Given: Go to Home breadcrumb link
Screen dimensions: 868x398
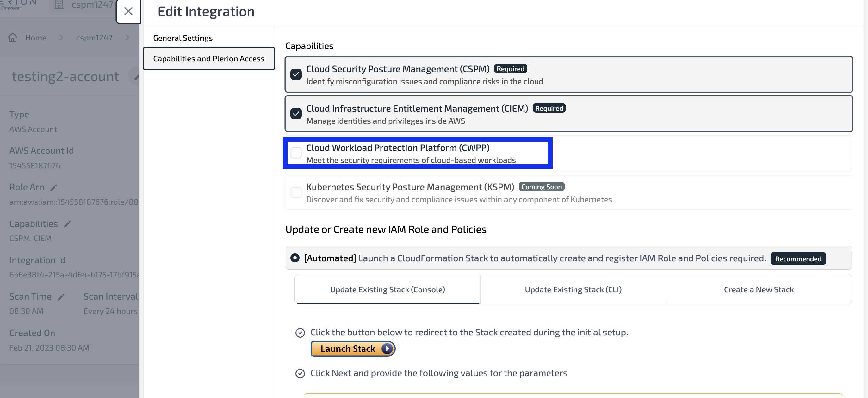Looking at the screenshot, I should point(36,38).
